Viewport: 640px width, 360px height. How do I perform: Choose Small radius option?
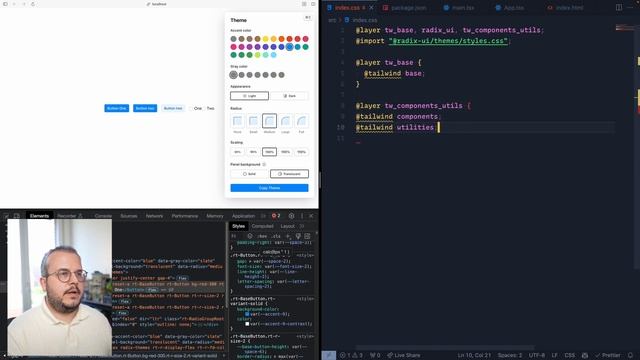[253, 121]
